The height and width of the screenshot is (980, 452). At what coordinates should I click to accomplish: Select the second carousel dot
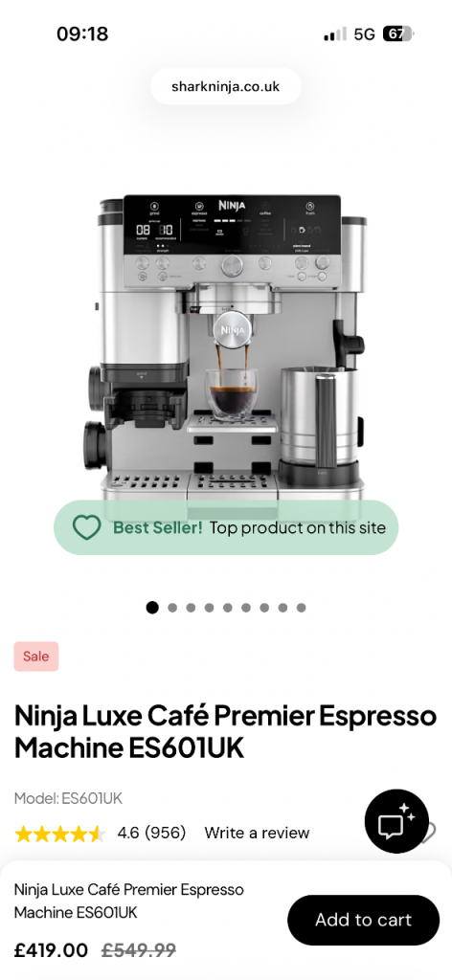pos(172,608)
